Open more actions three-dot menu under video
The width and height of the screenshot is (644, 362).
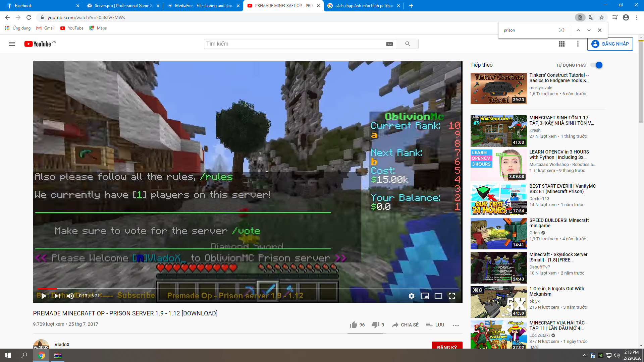(x=455, y=325)
